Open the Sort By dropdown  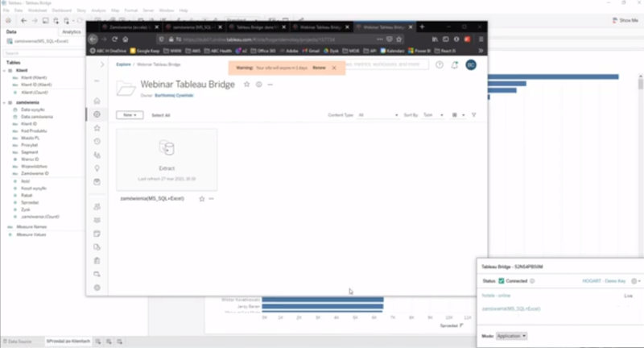coord(433,115)
